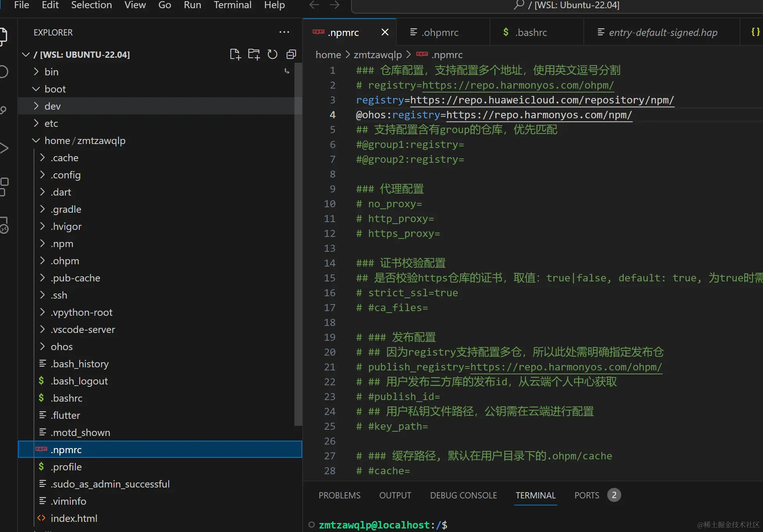Click the zmtzawqlp breadcrumb segment
763x532 pixels.
pyautogui.click(x=377, y=55)
